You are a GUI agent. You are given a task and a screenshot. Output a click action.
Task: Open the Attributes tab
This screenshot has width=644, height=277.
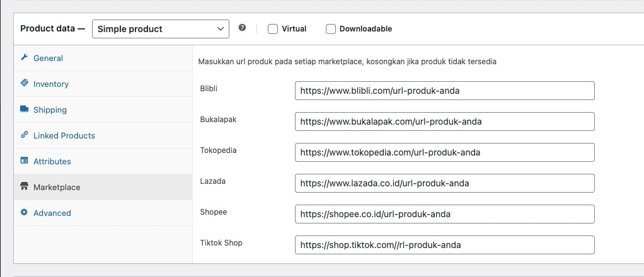click(x=103, y=161)
